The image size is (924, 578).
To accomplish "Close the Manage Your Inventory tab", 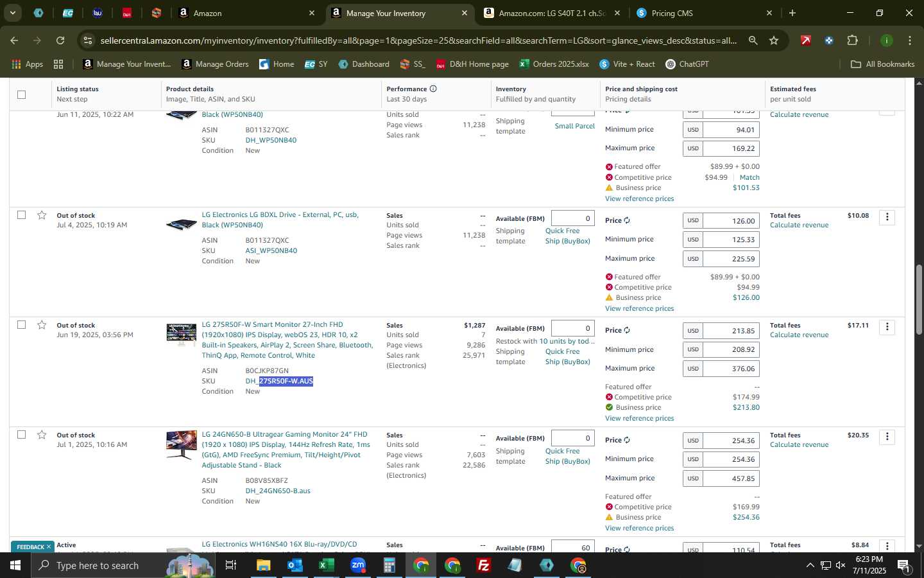I will [465, 13].
